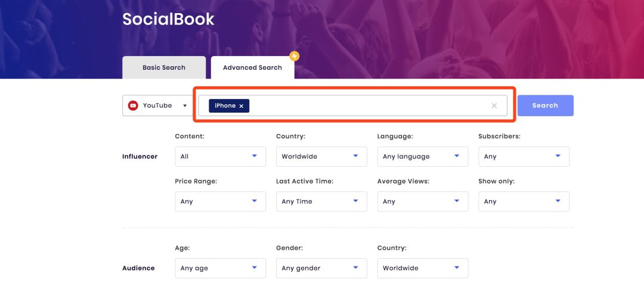Viewport: 644px width, 292px height.
Task: Open the Last Active Time dropdown
Action: coord(321,201)
